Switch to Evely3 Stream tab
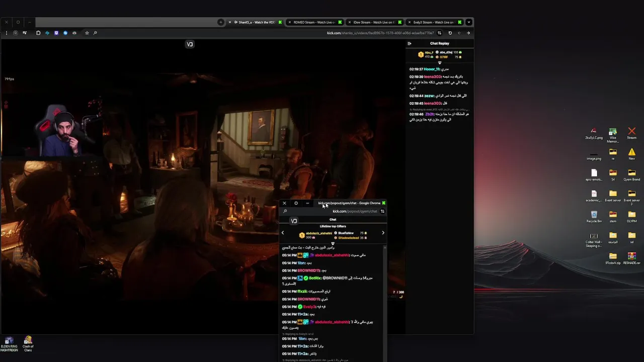Screen dimensions: 644x362 click(434, 22)
